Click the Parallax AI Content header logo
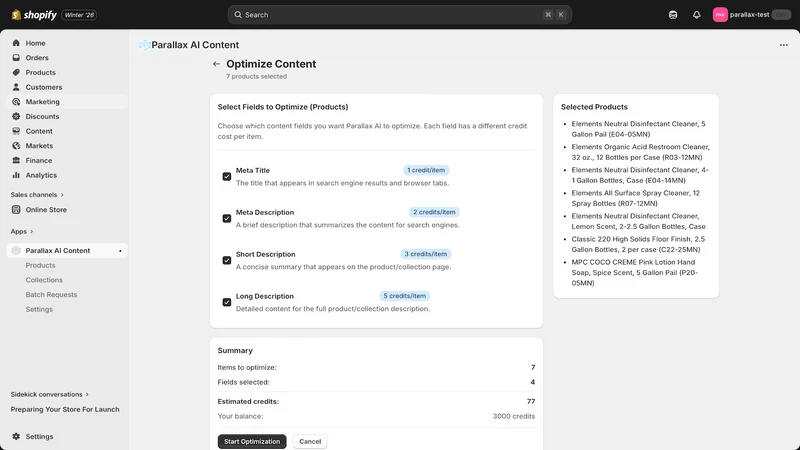Viewport: 800px width, 450px height. [x=144, y=45]
